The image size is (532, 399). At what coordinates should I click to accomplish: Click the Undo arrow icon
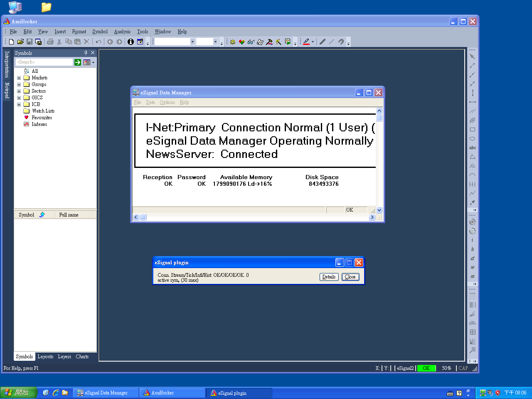point(99,42)
